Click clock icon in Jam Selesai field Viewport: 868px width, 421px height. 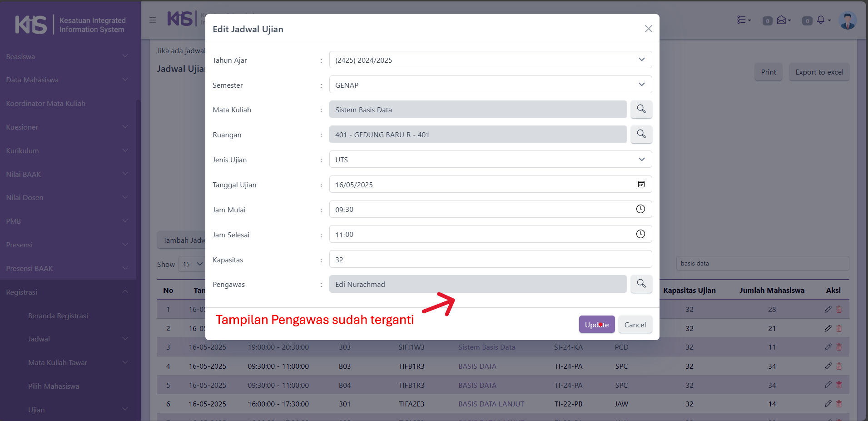pos(640,234)
